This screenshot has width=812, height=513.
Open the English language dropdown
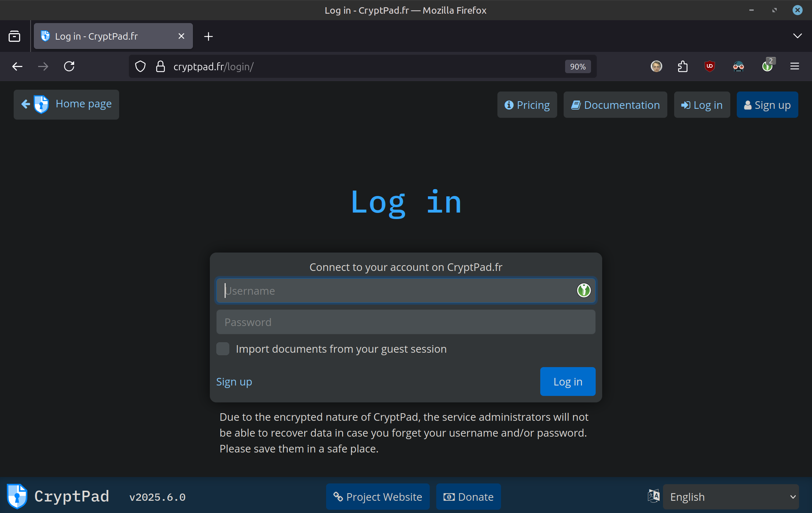pos(731,497)
